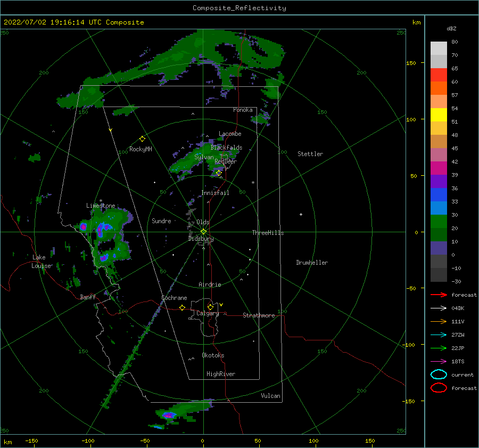Click the Lake Louise label
This screenshot has width=479, height=448.
coord(41,262)
